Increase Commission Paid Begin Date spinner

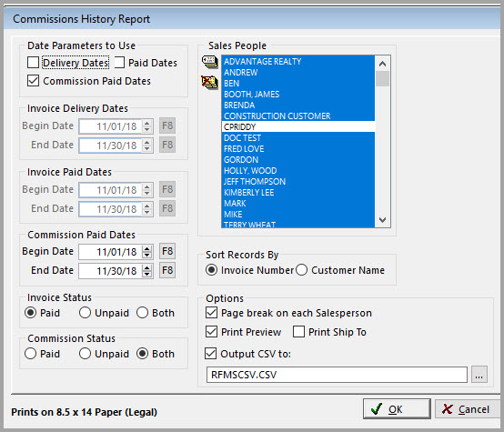147,248
